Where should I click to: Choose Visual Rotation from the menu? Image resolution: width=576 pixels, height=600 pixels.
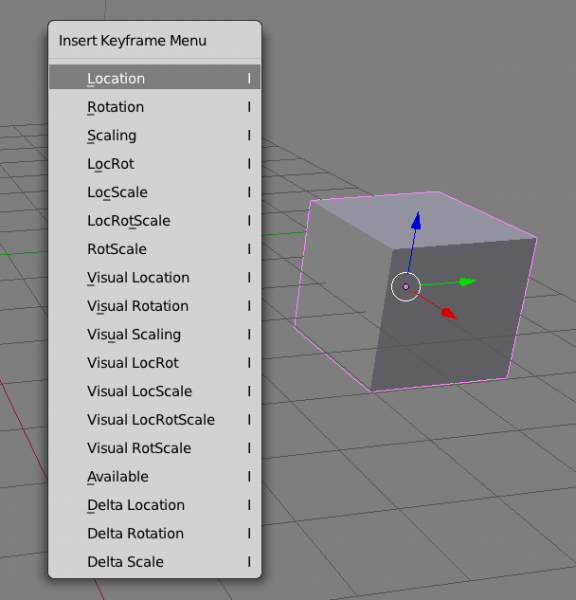[155, 306]
